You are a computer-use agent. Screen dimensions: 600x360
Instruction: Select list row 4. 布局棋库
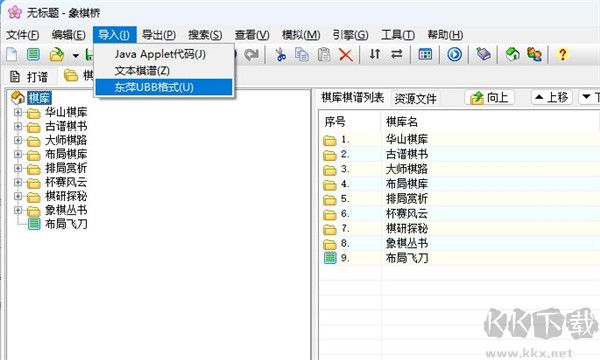(459, 184)
